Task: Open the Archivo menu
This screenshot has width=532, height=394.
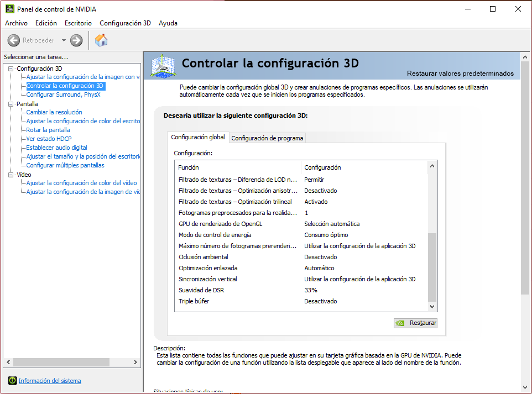Action: 16,23
